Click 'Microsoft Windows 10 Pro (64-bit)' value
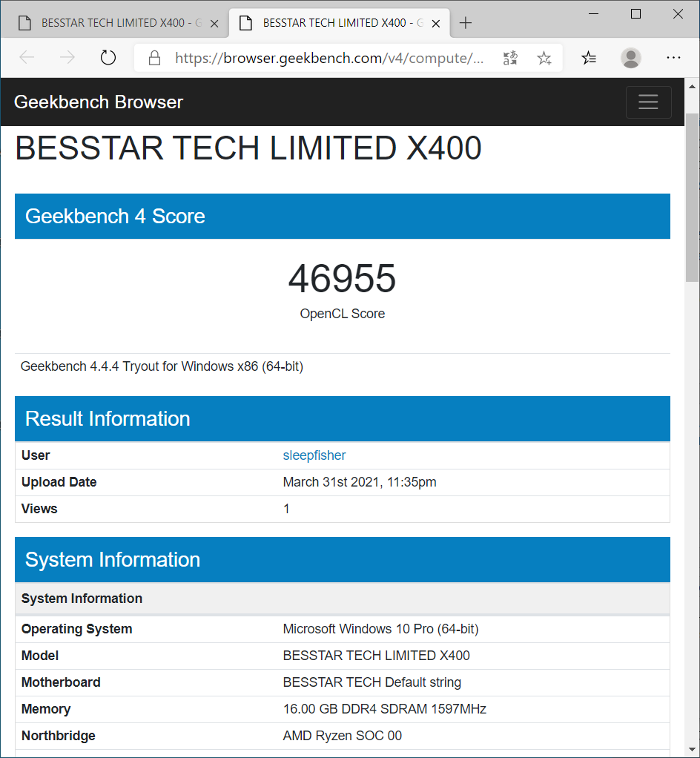 tap(380, 629)
